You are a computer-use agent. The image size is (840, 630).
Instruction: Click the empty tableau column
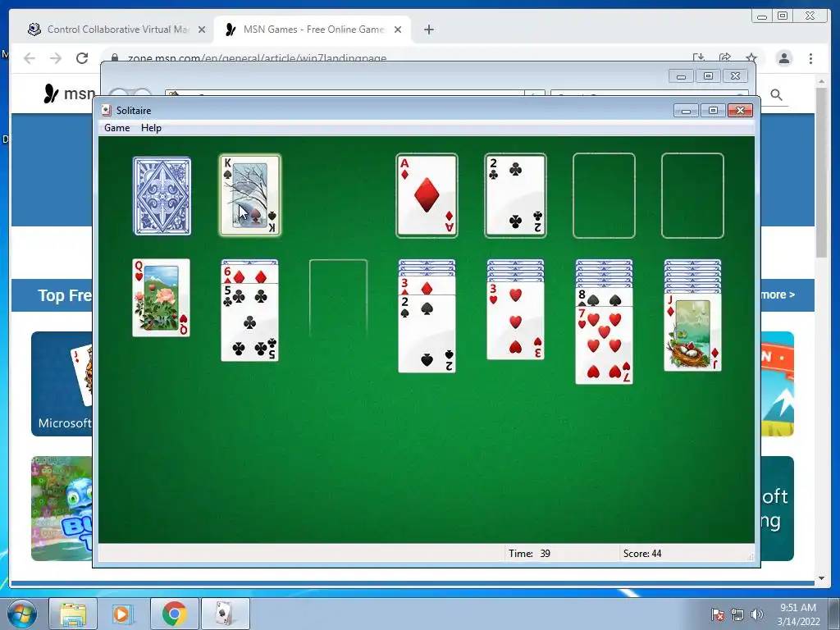(x=338, y=299)
